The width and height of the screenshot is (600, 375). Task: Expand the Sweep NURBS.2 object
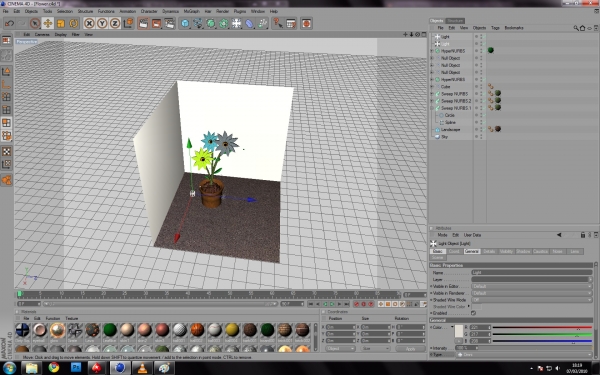[432, 101]
